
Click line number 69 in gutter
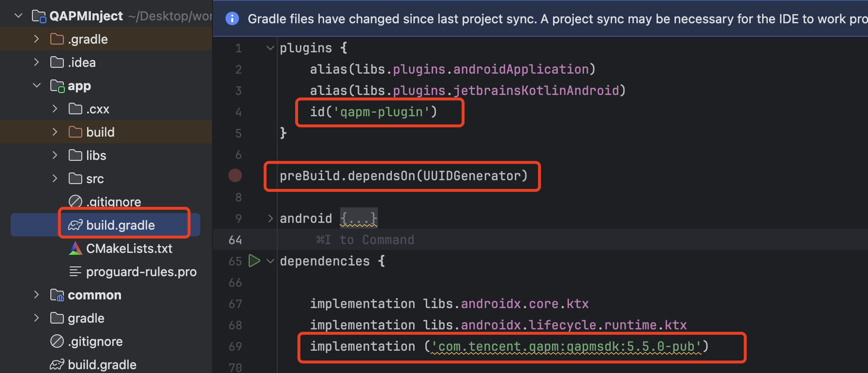click(235, 346)
